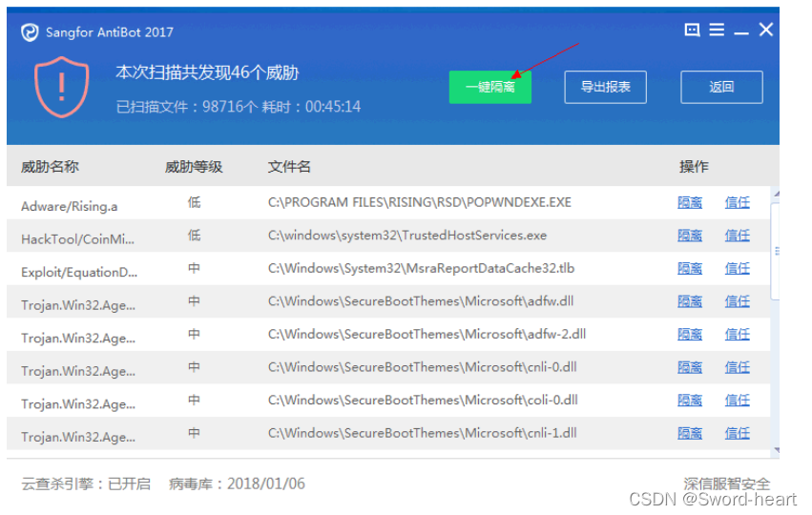Click path C:\PROGRAM FILES\RISING\RSD\POPWNDEXE.EXE
812x515 pixels.
click(420, 202)
